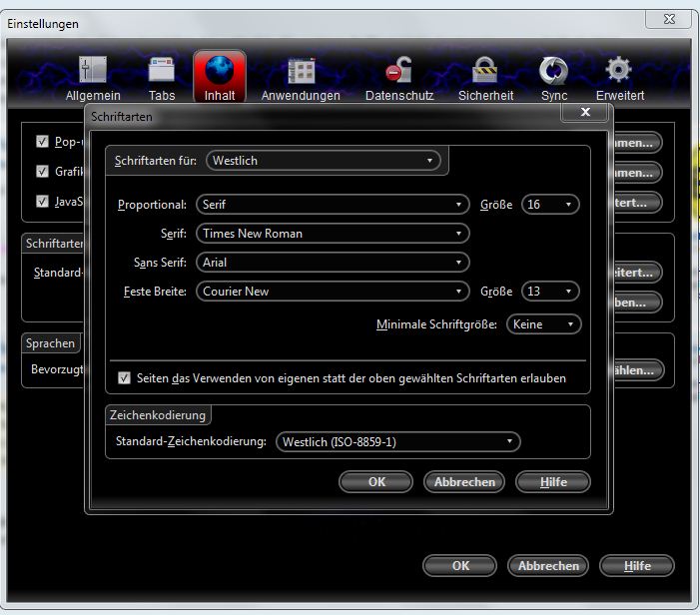
Task: Expand the Sans Serif Arial dropdown
Action: (333, 263)
